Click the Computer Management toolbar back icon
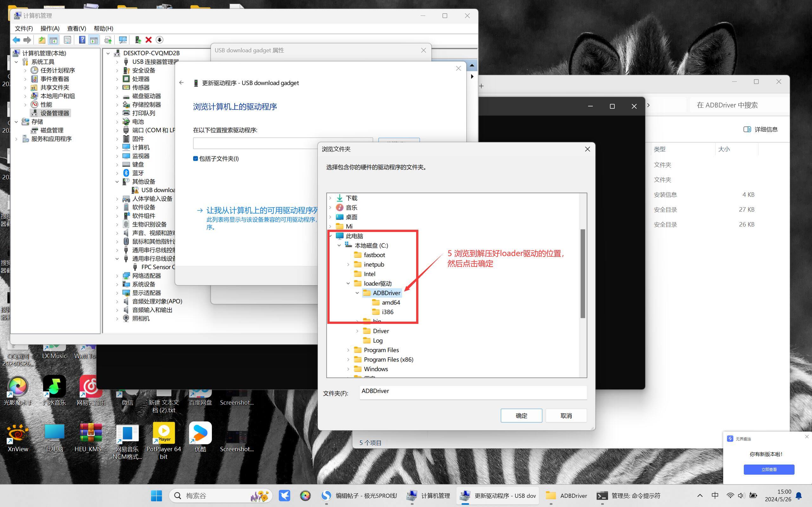 16,39
